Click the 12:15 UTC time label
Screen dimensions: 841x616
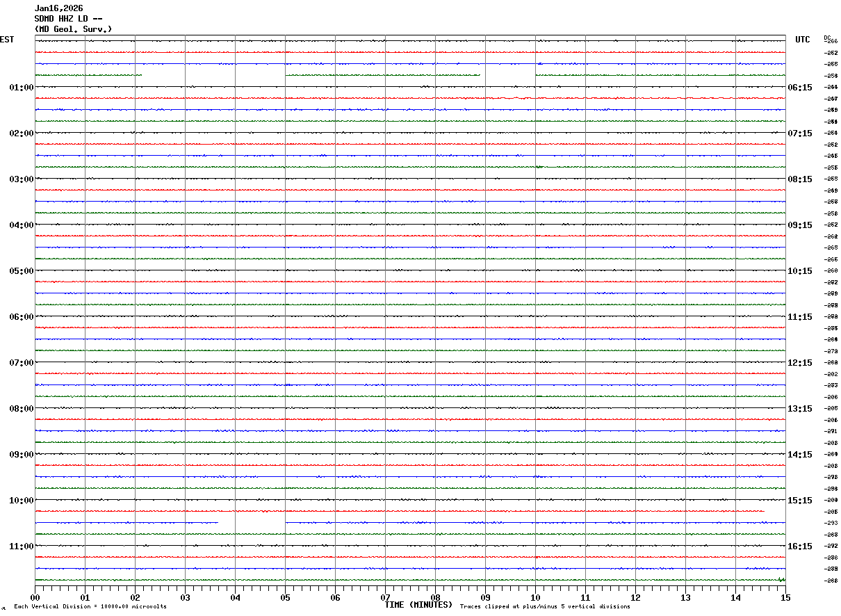800,363
